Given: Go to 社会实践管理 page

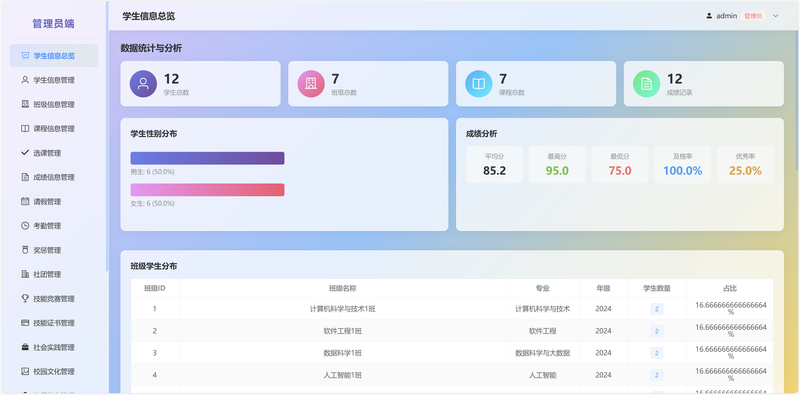Looking at the screenshot, I should 54,347.
